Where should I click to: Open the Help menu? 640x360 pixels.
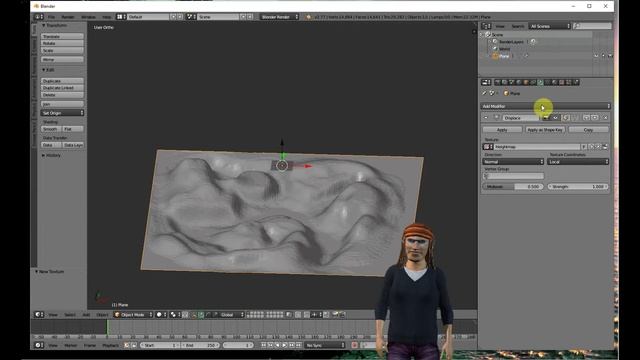107,17
